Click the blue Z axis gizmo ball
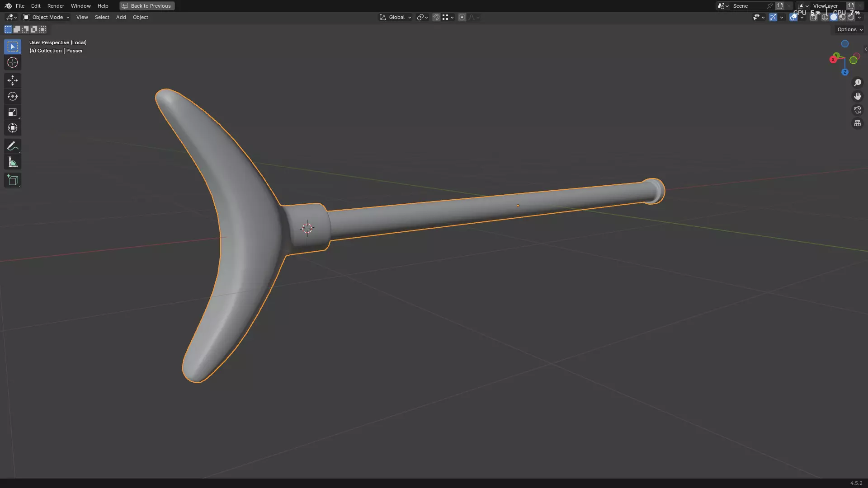This screenshot has width=868, height=488. [844, 72]
